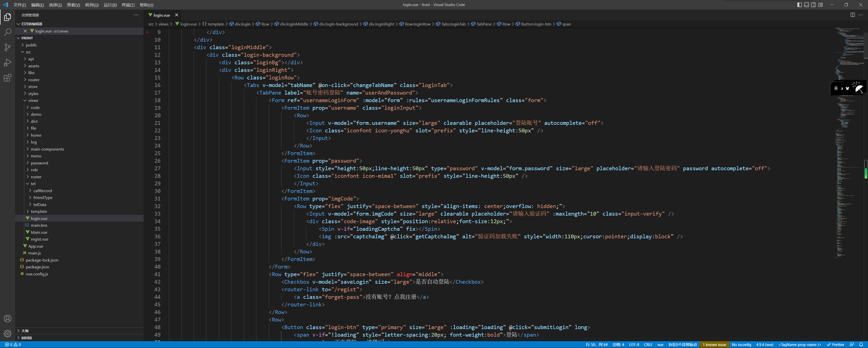Open Manage settings gear

(7, 334)
